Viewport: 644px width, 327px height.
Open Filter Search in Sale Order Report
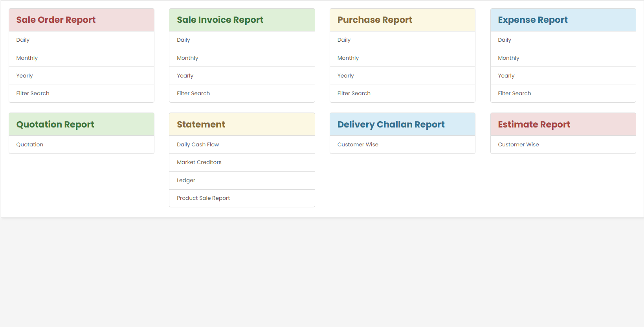[x=33, y=94]
